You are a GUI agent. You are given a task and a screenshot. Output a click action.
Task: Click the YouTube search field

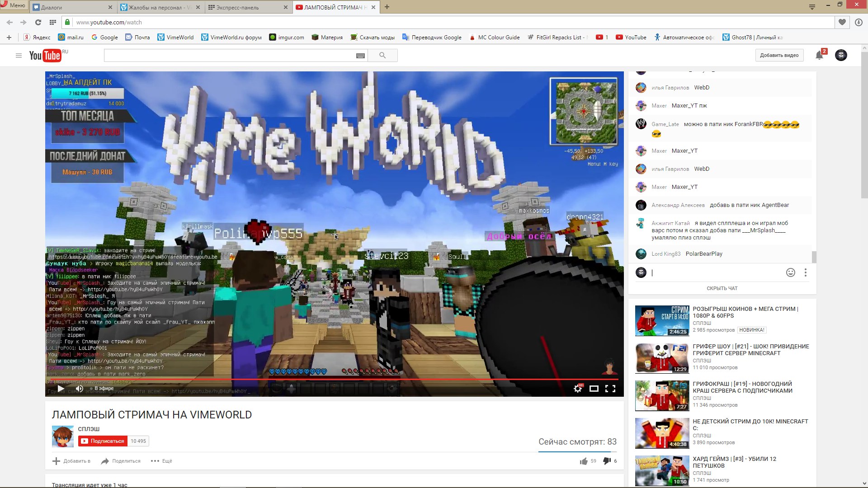[x=230, y=56]
